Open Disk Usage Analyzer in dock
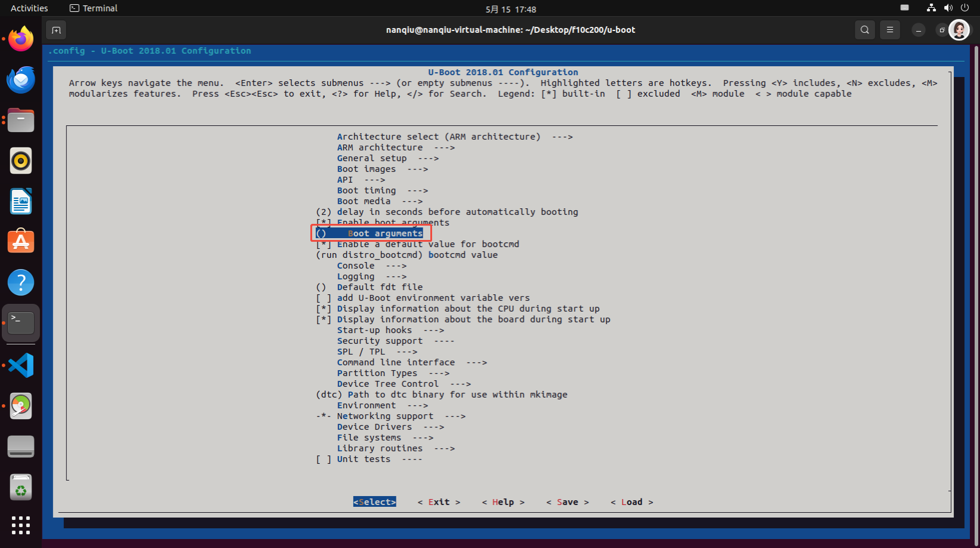 [21, 406]
